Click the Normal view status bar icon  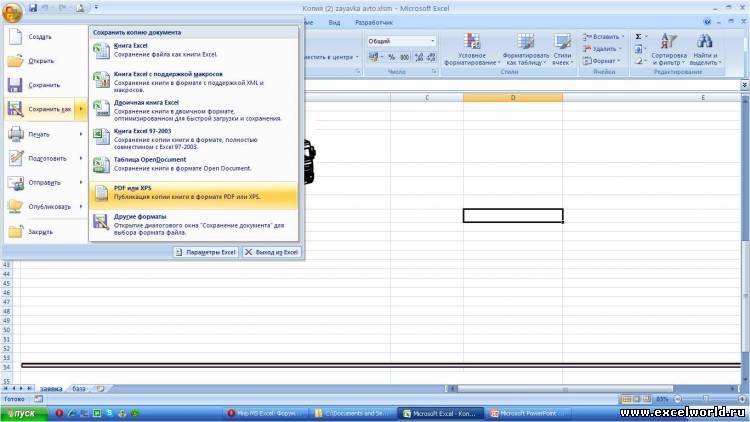[x=626, y=399]
